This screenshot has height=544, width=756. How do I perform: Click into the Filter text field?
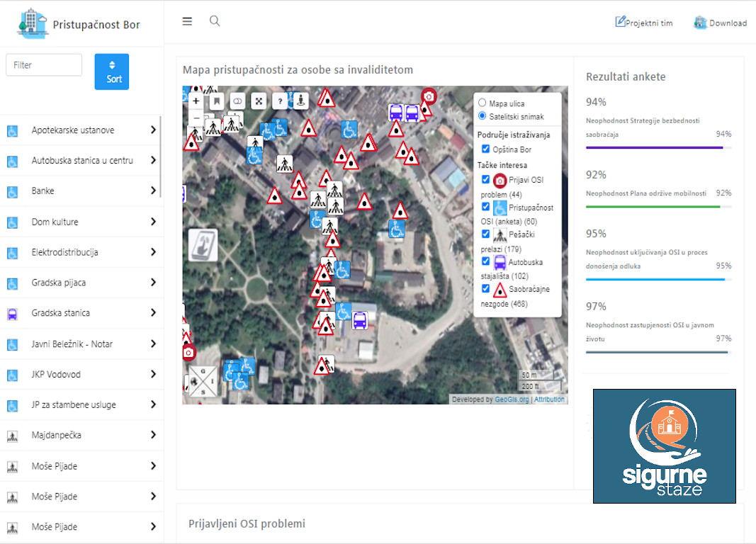click(44, 65)
